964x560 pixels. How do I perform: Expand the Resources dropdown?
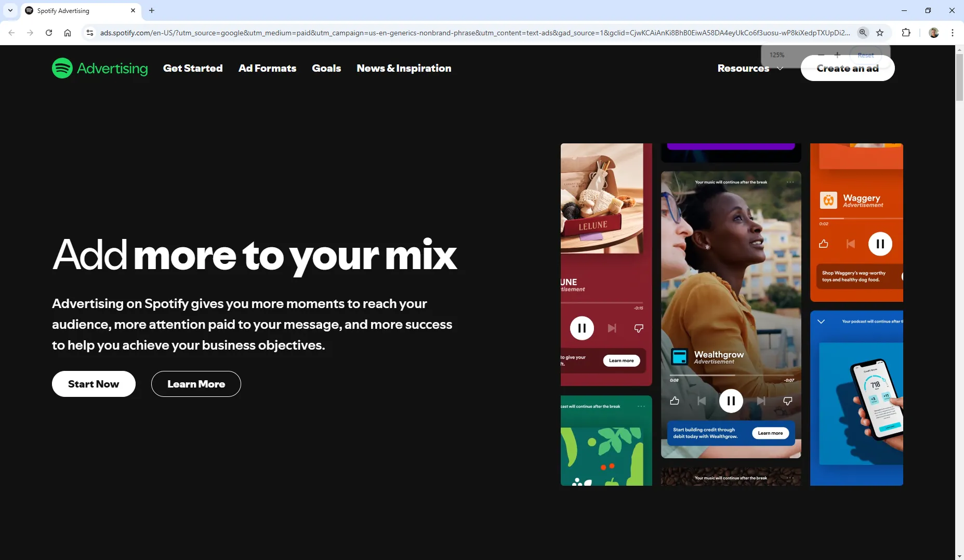tap(750, 68)
